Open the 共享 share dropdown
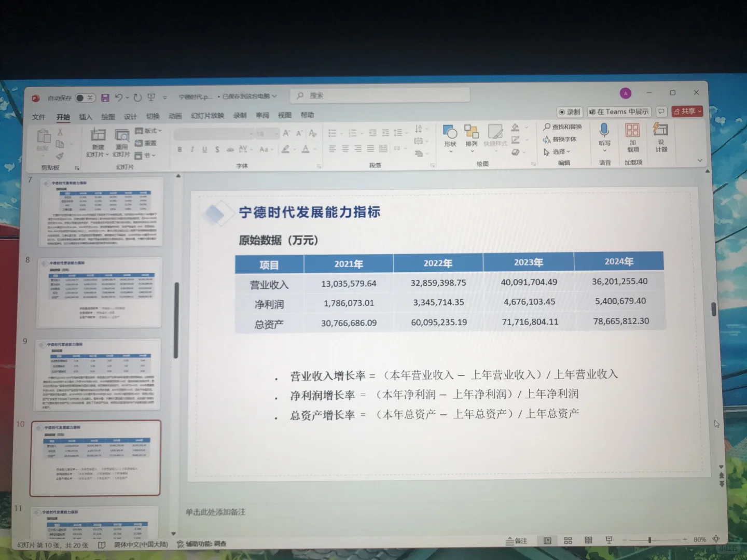747x560 pixels. pos(687,111)
